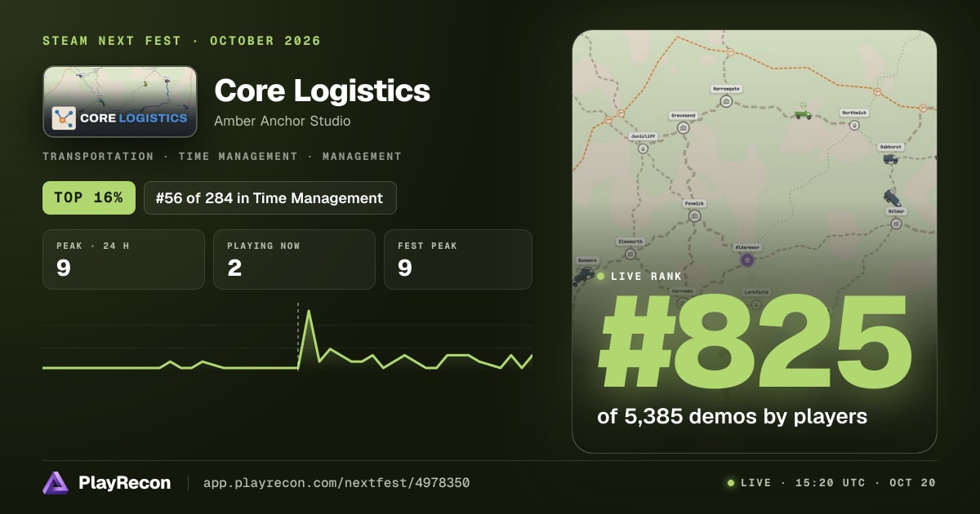Click the Core Logistics title
Viewport: 980px width, 514px height.
322,91
